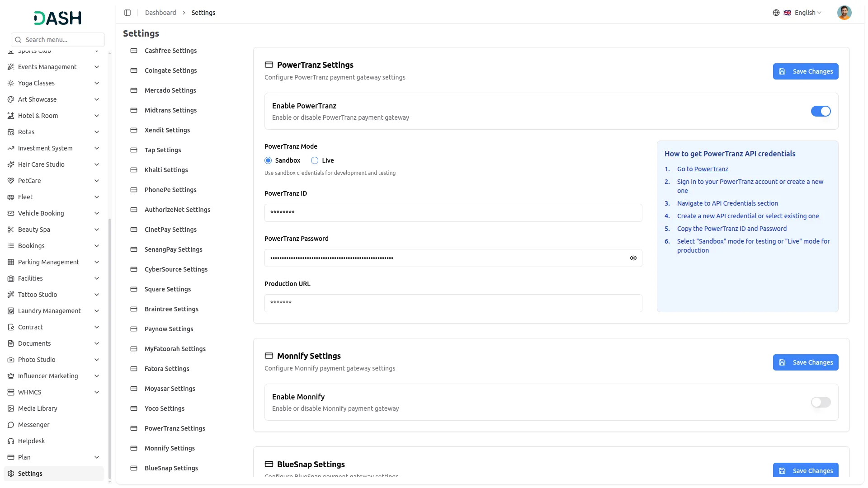Image resolution: width=868 pixels, height=488 pixels.
Task: Click the sidebar vertical scrollbar
Action: click(109, 348)
